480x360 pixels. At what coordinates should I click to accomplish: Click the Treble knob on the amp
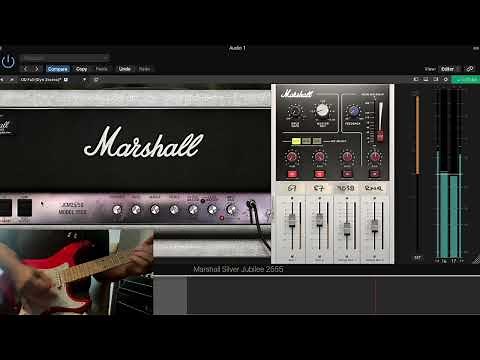pos(174,210)
